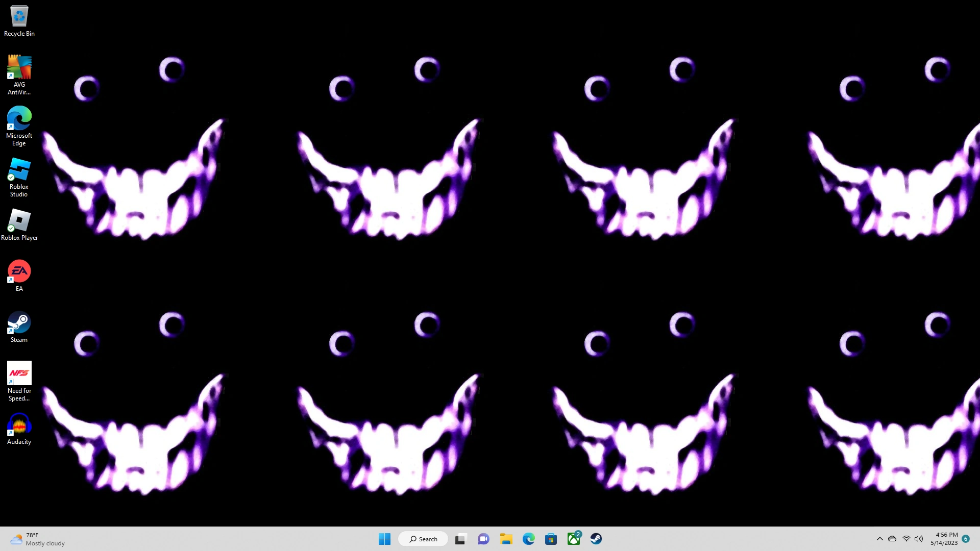Launch Microsoft Store from the taskbar
The width and height of the screenshot is (980, 551).
[x=551, y=539]
